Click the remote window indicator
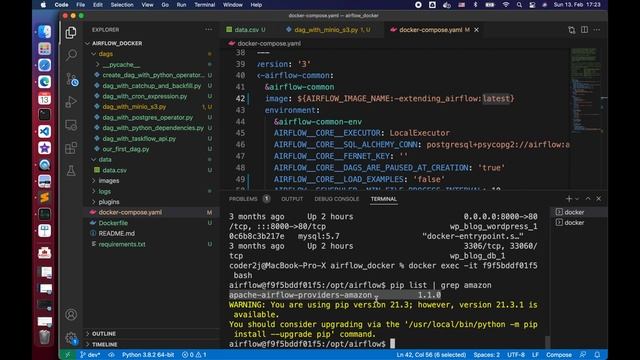This screenshot has height=360, width=640. pos(68,355)
